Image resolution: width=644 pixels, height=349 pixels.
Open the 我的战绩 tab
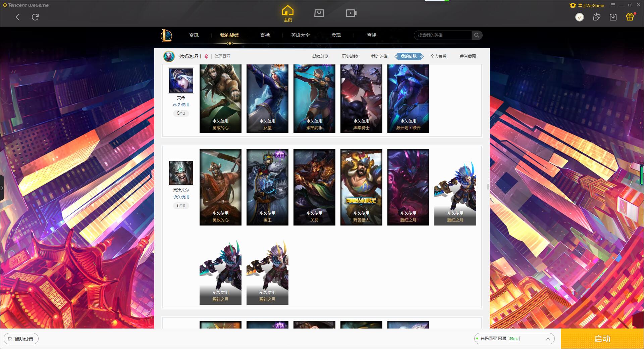click(x=229, y=35)
